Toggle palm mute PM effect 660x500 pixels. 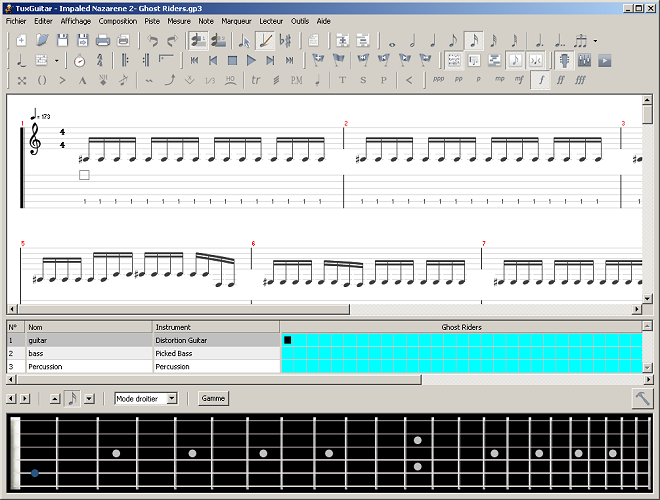pyautogui.click(x=297, y=80)
